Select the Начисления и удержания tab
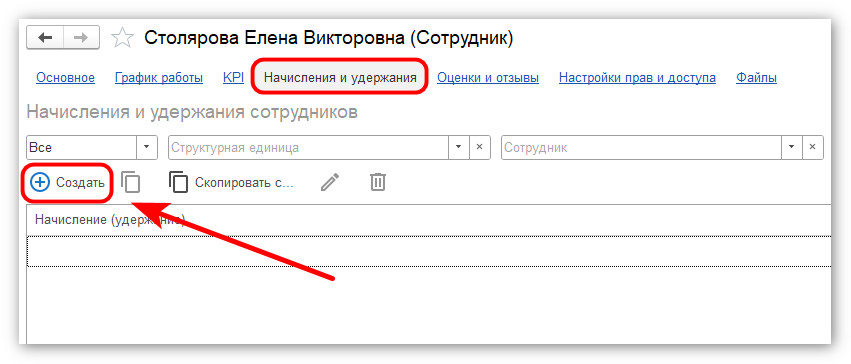This screenshot has height=364, width=851. (340, 78)
